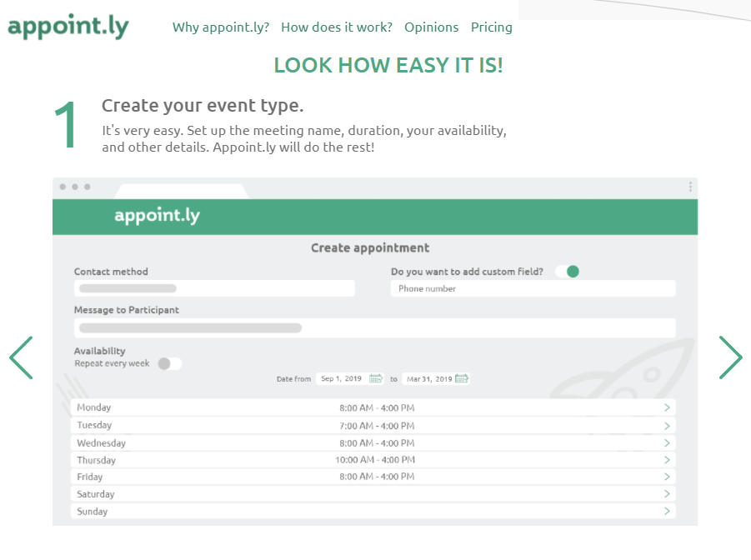
Task: Click the LOOK HOW EASY IT IS! heading
Action: [388, 65]
